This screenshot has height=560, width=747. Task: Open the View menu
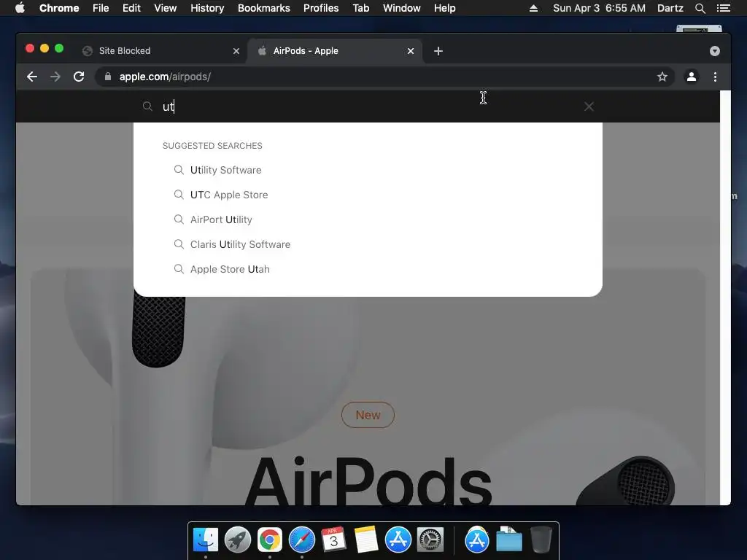pyautogui.click(x=166, y=8)
